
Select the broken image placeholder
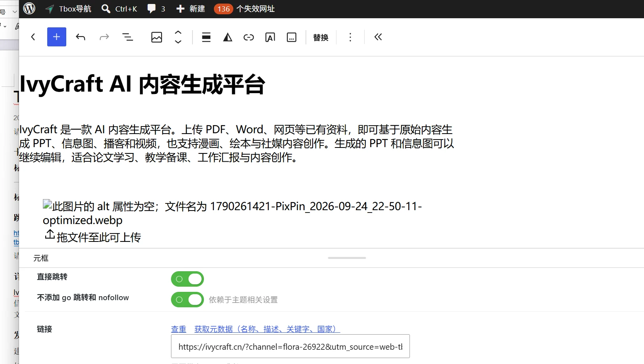click(x=233, y=213)
